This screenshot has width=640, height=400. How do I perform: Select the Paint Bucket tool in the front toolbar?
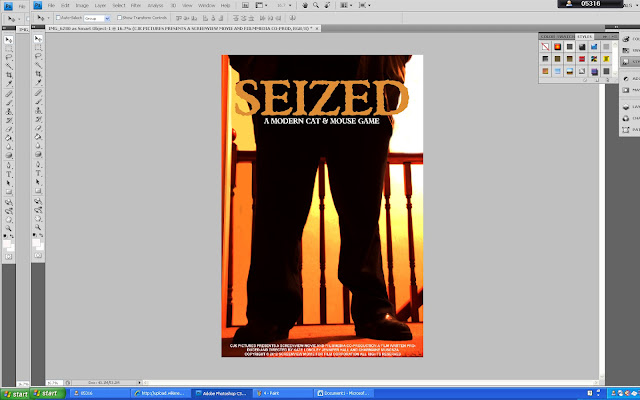38,137
